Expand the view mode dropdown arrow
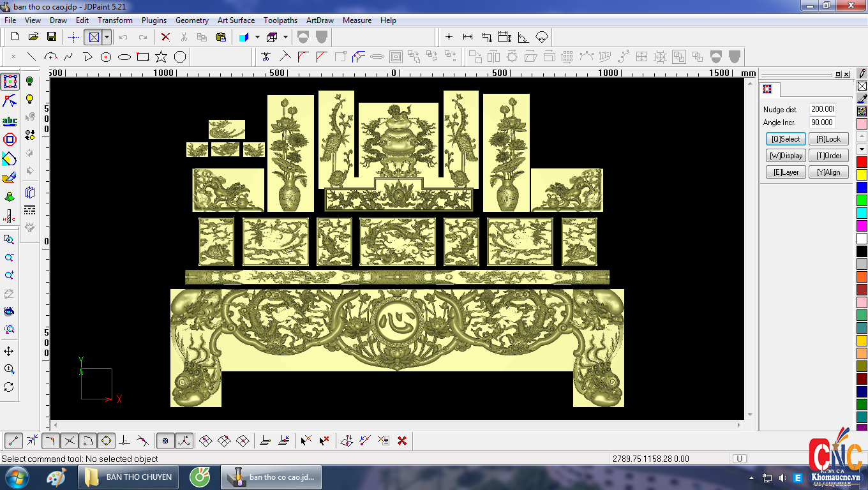This screenshot has width=868, height=490. click(x=107, y=37)
